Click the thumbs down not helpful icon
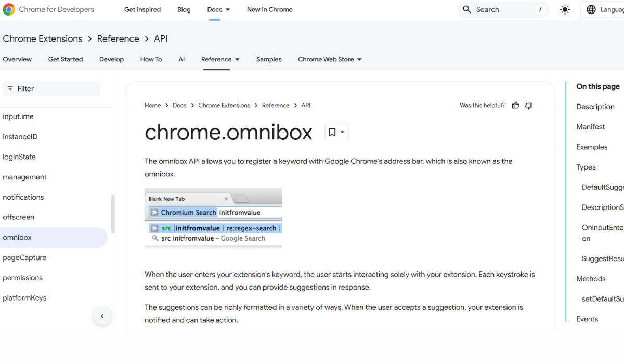 [529, 105]
